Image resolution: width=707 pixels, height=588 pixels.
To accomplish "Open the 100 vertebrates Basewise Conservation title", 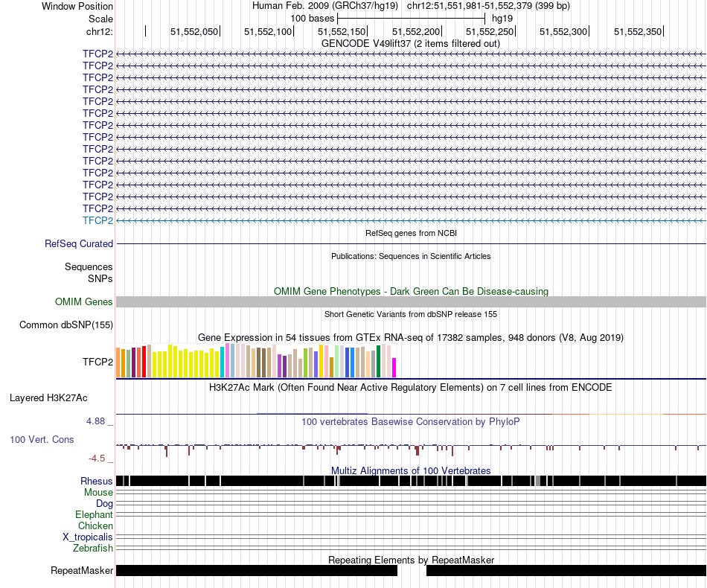I will [410, 422].
